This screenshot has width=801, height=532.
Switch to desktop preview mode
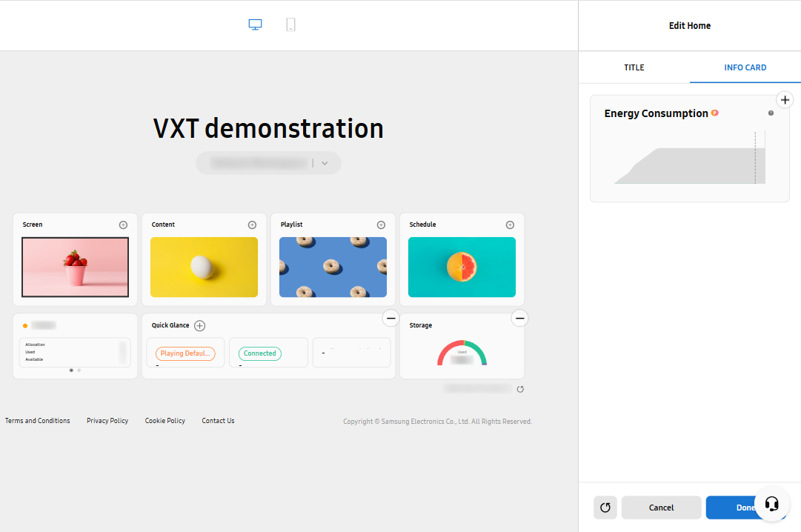(x=255, y=25)
